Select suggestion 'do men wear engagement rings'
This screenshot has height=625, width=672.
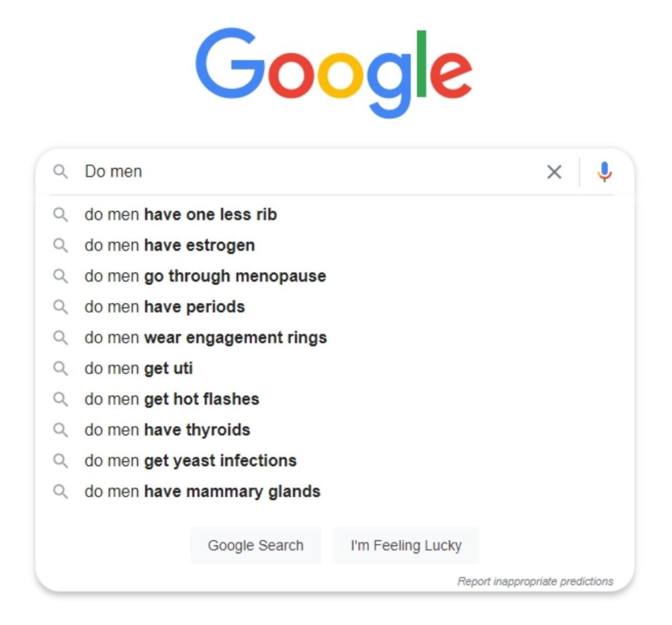pos(206,337)
